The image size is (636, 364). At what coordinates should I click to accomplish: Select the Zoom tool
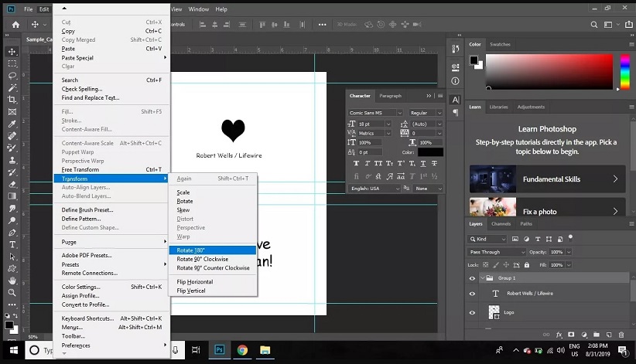point(12,292)
